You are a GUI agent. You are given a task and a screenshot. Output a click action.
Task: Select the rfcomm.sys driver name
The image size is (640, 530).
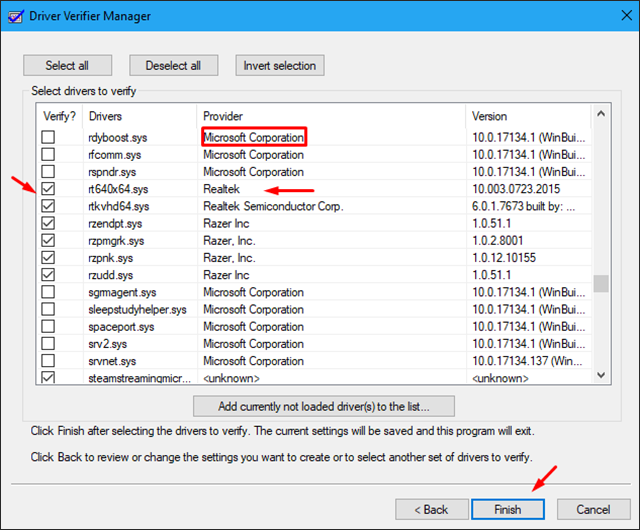click(x=115, y=155)
